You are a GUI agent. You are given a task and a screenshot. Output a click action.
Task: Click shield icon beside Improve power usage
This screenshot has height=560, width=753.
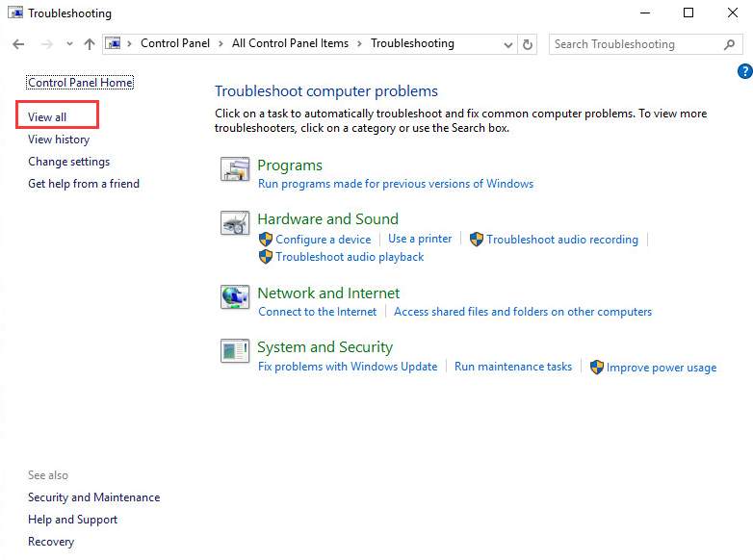pos(596,368)
